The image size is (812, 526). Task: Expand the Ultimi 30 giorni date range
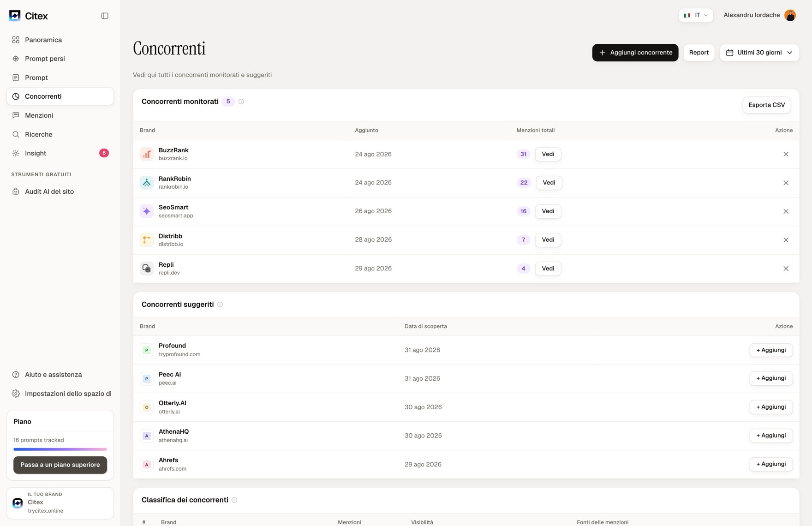[x=759, y=53]
